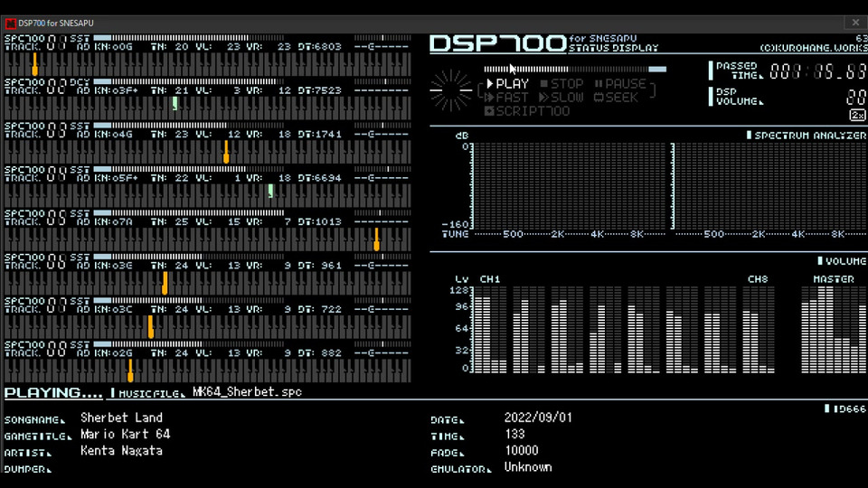Click the 2x indicator below DSP volume

857,115
